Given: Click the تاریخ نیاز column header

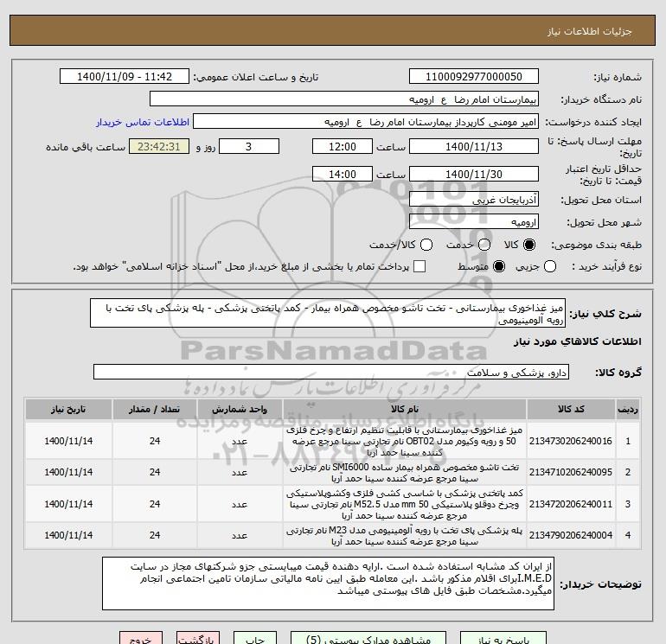Looking at the screenshot, I should click(x=68, y=409).
